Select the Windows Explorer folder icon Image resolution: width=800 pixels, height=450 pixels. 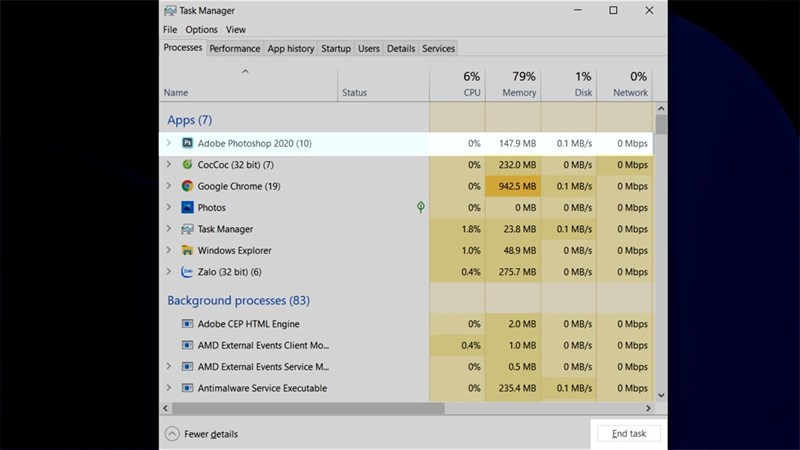pyautogui.click(x=187, y=250)
